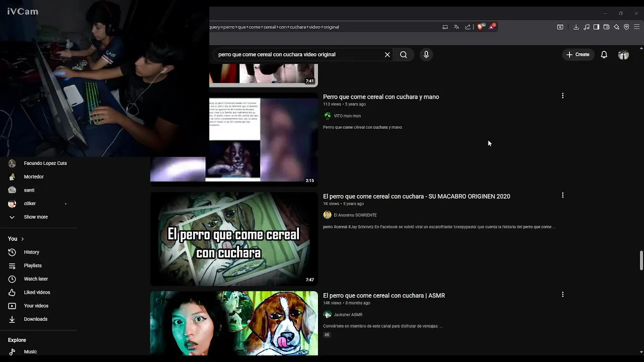Open options for 'SU MACABRO ORIGINEN 2020' video
Image resolution: width=644 pixels, height=362 pixels.
(562, 195)
